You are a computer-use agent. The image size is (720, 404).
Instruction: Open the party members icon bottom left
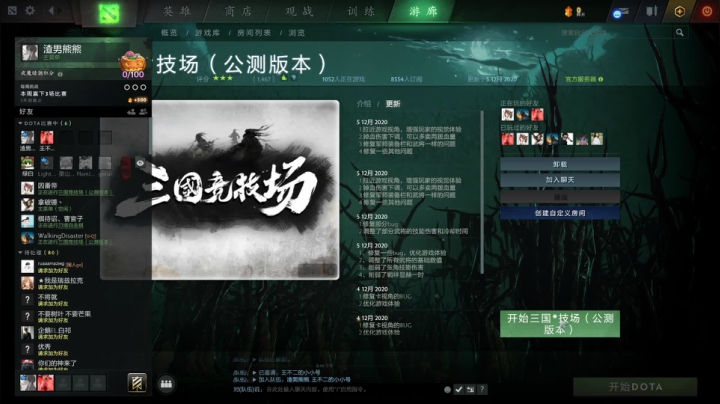[166, 384]
